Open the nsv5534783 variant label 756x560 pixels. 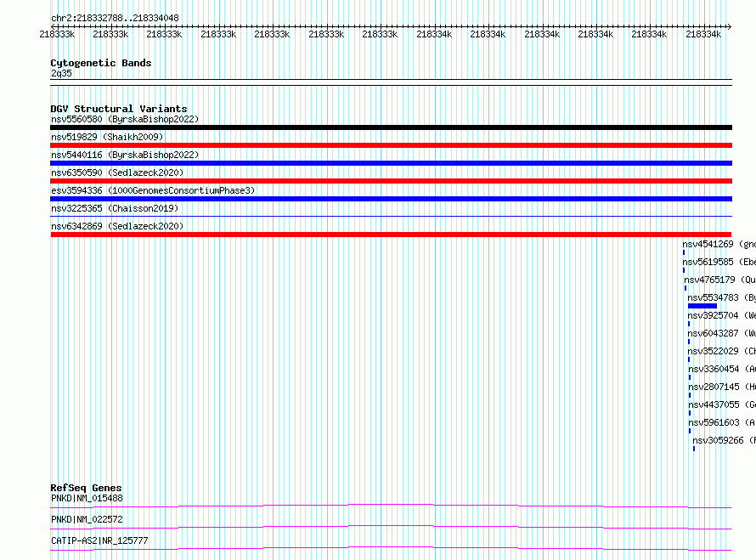click(722, 297)
